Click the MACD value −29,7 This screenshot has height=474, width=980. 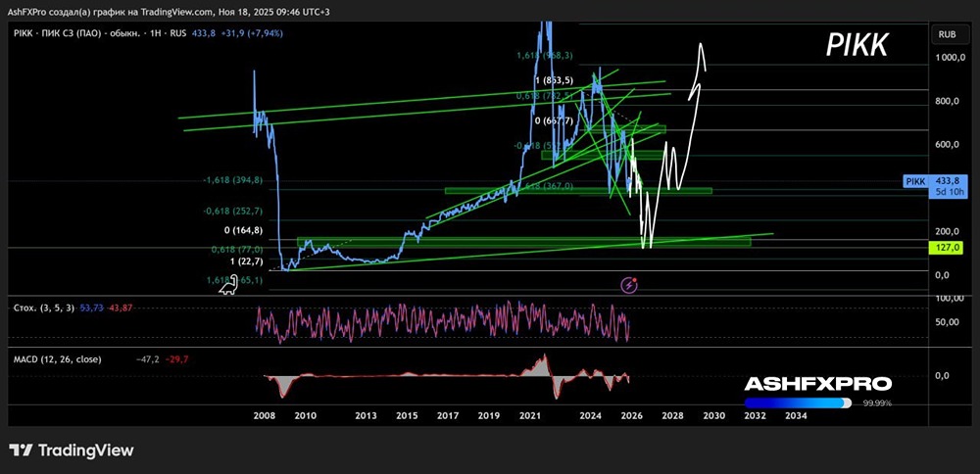coord(178,359)
